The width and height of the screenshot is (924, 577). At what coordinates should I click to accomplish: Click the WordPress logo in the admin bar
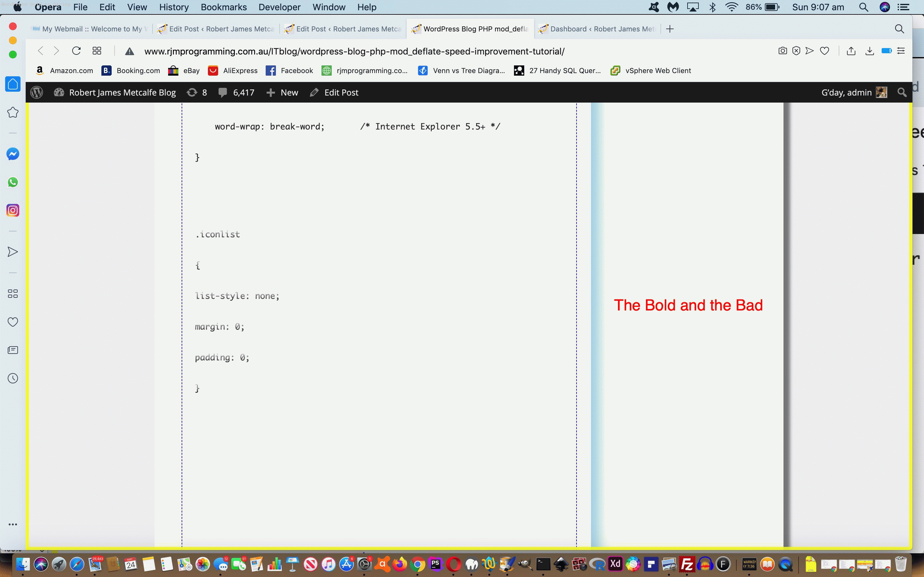click(37, 92)
